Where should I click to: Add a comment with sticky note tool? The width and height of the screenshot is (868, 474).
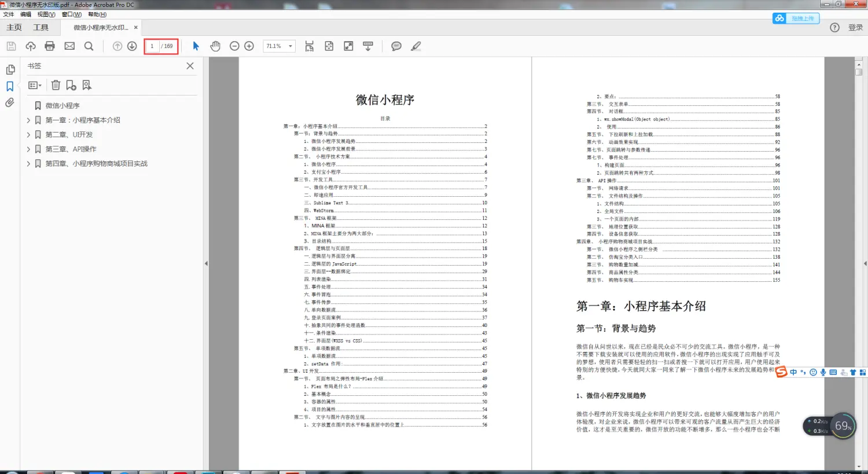pos(396,46)
